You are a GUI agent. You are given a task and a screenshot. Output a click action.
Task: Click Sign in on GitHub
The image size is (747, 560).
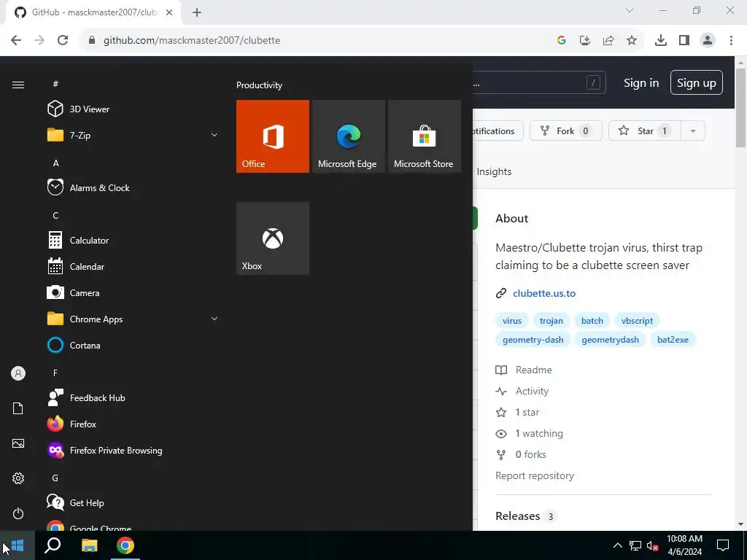[x=641, y=83]
